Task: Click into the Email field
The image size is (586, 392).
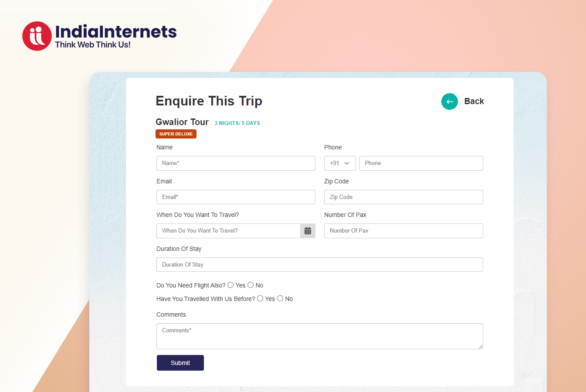Action: [236, 197]
